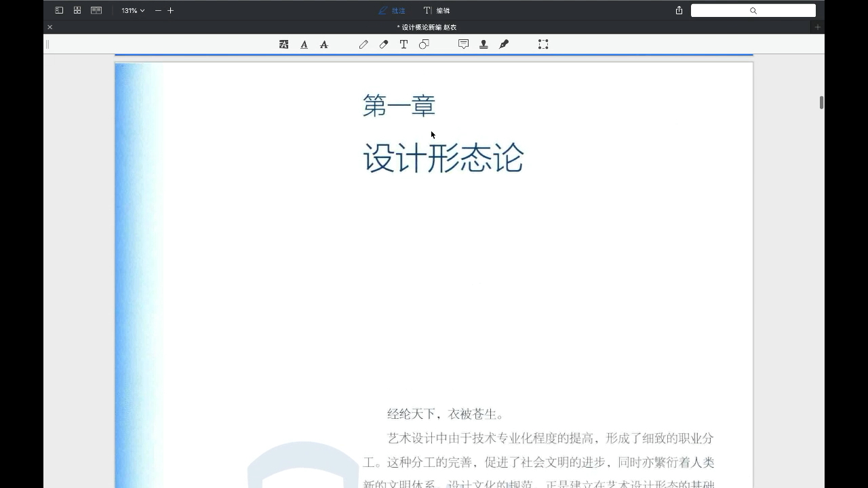Toggle the sidebar panel
This screenshot has width=868, height=488.
click(59, 10)
